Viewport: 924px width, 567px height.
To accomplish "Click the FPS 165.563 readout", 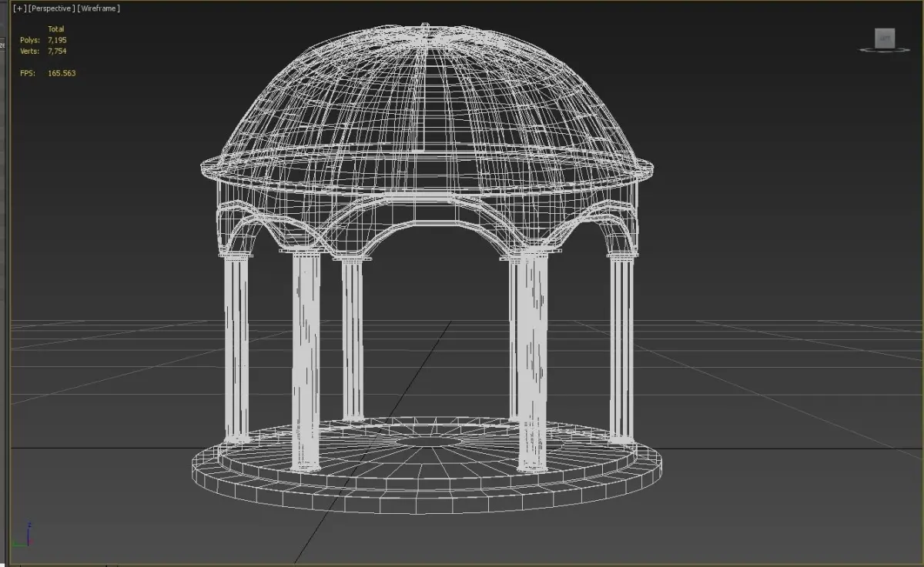I will (48, 73).
